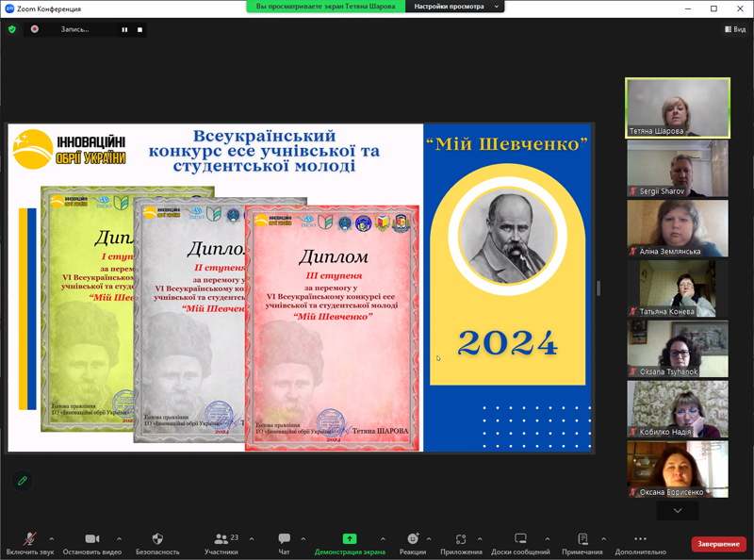The height and width of the screenshot is (560, 754).
Task: Stop camera with Остановить видео icon
Action: tap(91, 539)
